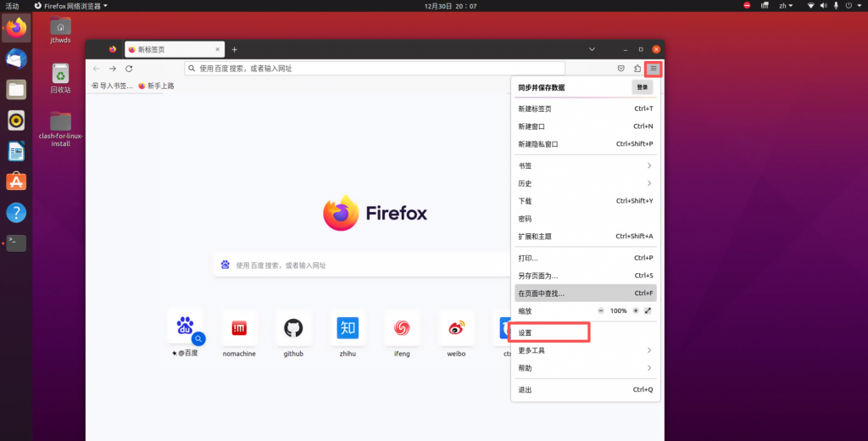
Task: Click the Pocket save icon
Action: pyautogui.click(x=620, y=68)
